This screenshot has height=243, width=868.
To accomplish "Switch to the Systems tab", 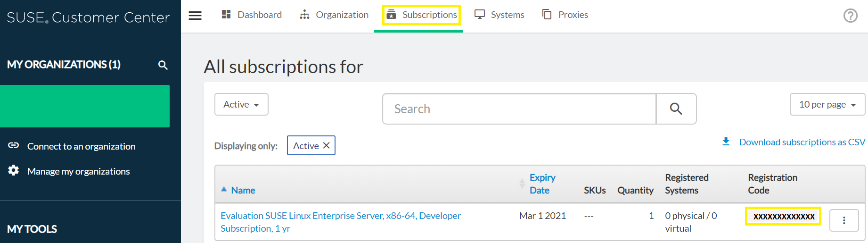I will point(500,15).
